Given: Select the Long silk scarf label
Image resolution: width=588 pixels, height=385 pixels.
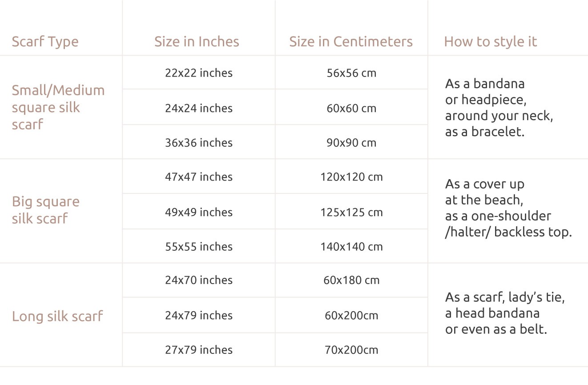Looking at the screenshot, I should tap(57, 317).
